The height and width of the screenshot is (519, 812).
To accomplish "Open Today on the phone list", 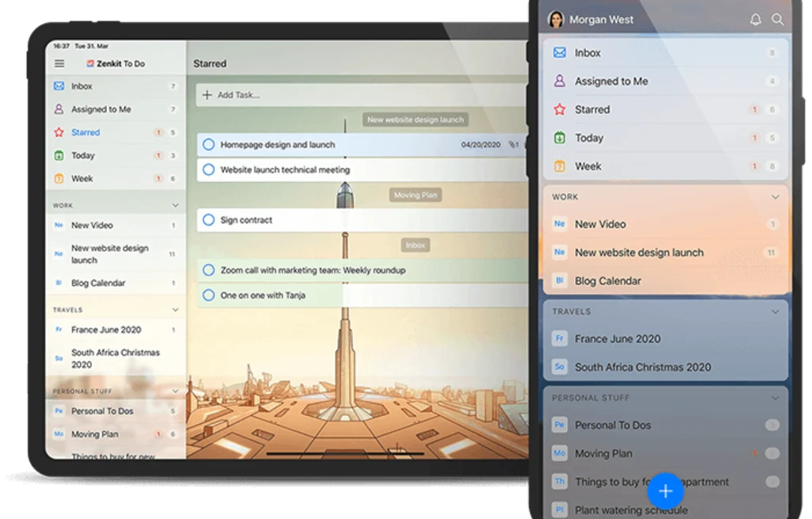I will pos(665,138).
